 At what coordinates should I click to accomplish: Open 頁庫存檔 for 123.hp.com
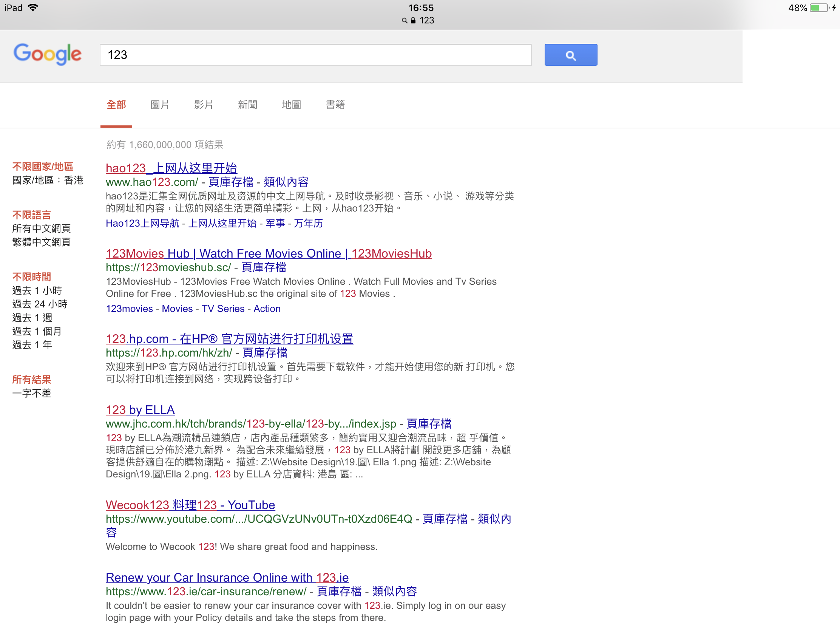tap(265, 353)
